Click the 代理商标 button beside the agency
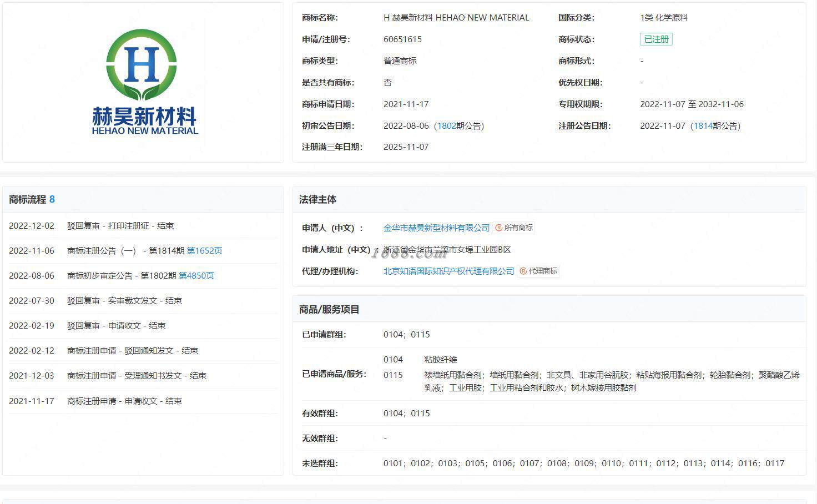This screenshot has width=817, height=504. pyautogui.click(x=538, y=271)
